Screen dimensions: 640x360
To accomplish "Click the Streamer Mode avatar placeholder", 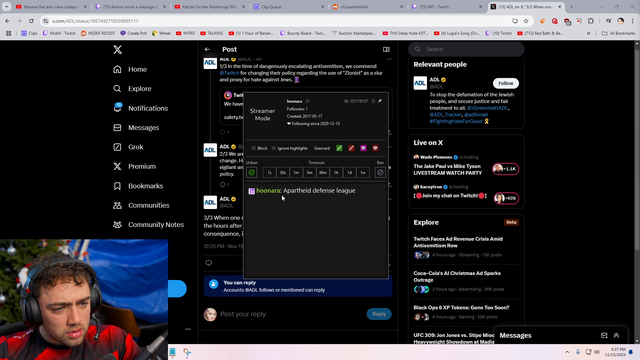I will 262,115.
